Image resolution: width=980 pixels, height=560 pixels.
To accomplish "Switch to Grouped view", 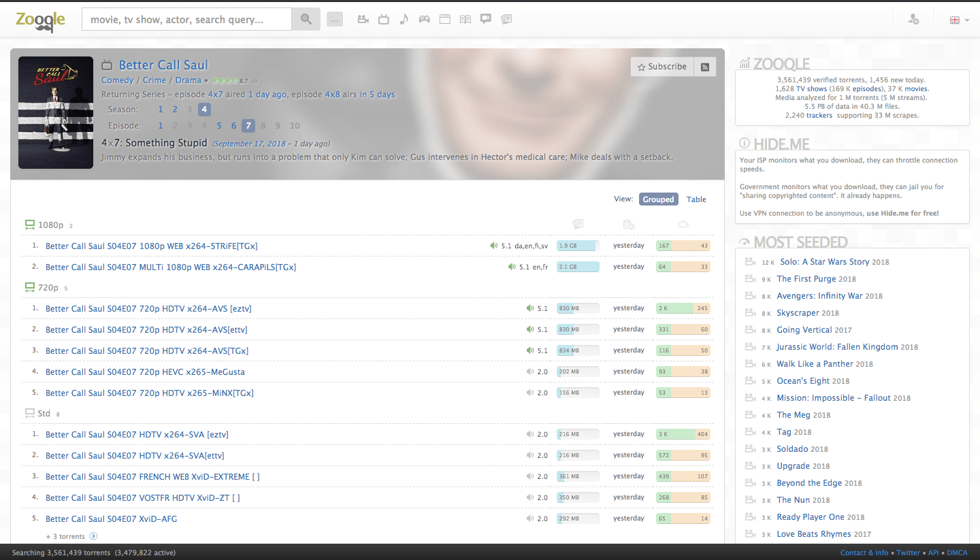I will coord(658,199).
